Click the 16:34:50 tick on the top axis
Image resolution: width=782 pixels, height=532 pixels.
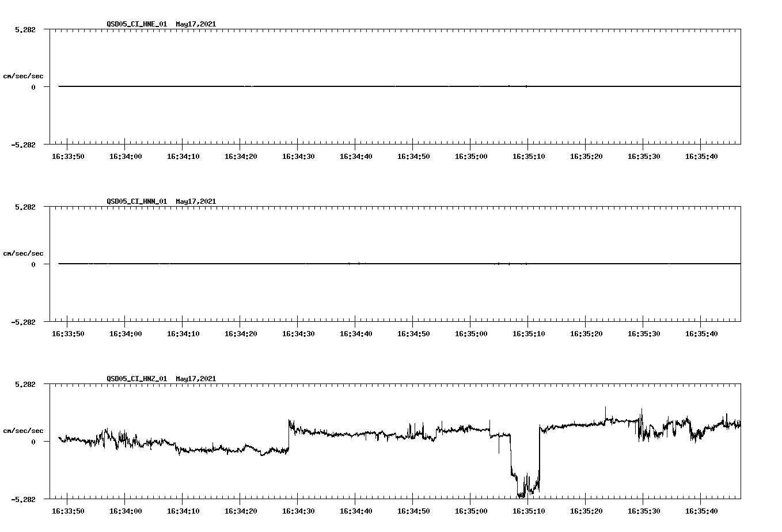click(412, 155)
